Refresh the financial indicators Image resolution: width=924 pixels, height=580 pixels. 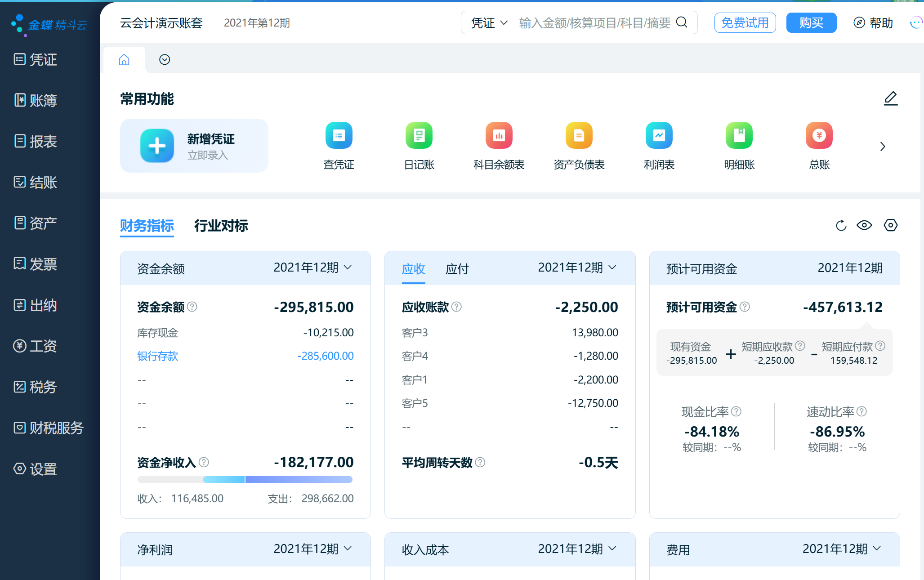[x=841, y=225]
